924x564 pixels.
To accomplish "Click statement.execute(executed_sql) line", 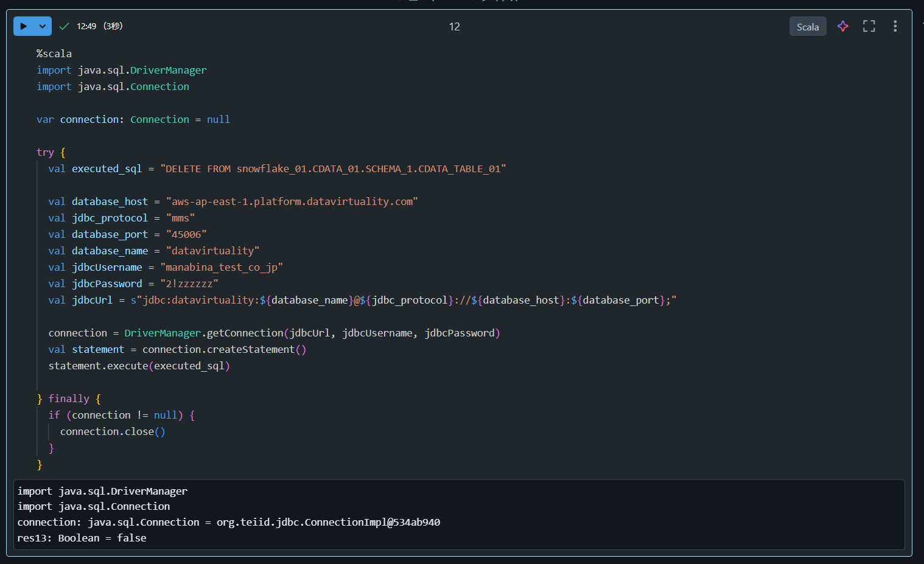I will coord(139,366).
